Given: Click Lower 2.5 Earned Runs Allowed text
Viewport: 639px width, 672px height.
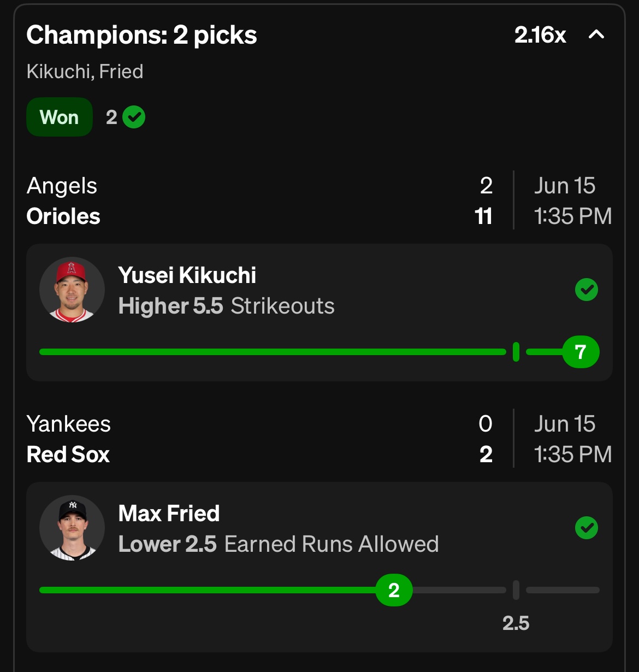Looking at the screenshot, I should click(x=279, y=544).
